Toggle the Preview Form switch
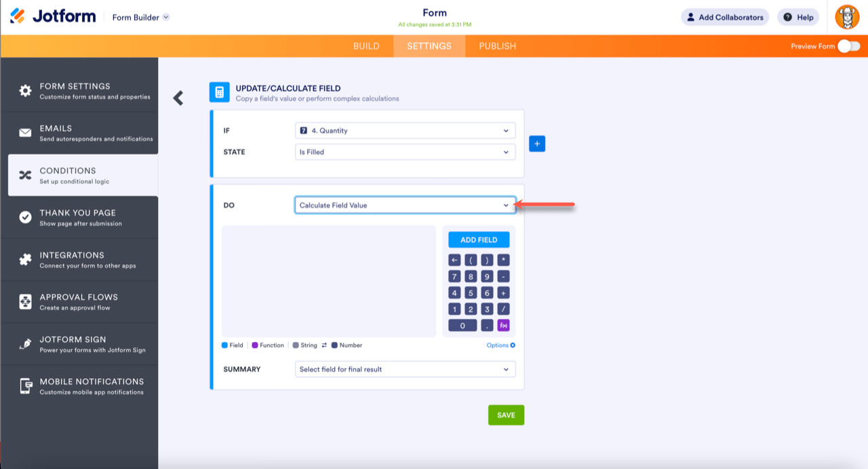The image size is (868, 469). (848, 46)
